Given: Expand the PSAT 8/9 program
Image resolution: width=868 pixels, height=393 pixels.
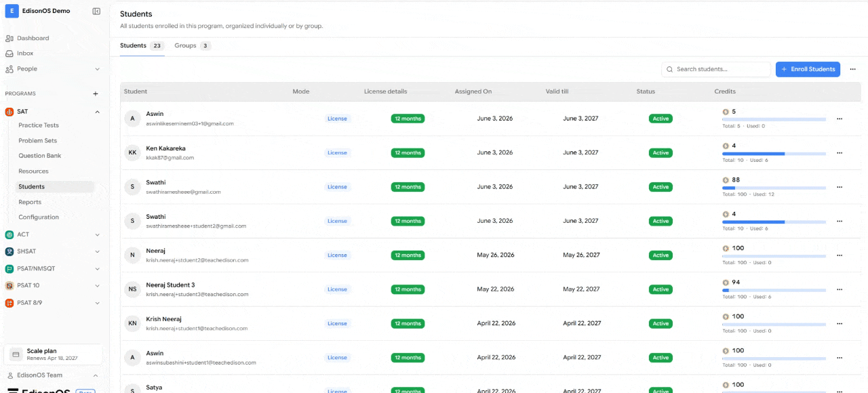Looking at the screenshot, I should coord(97,303).
